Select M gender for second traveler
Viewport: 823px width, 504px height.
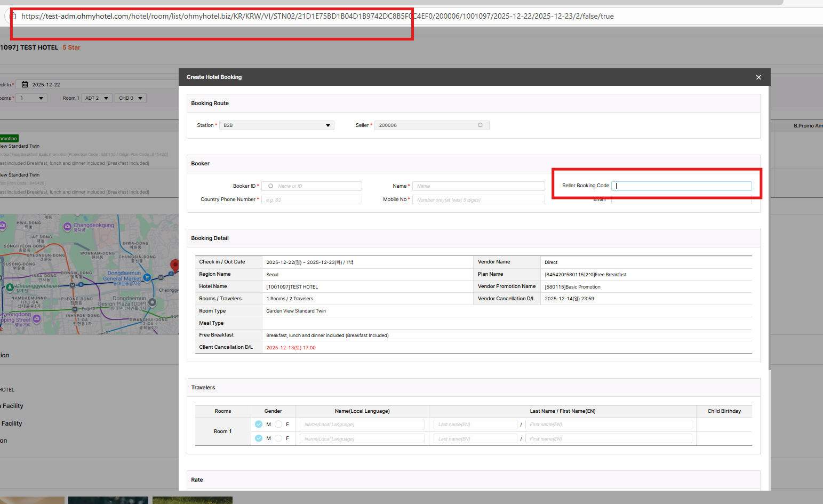[259, 438]
